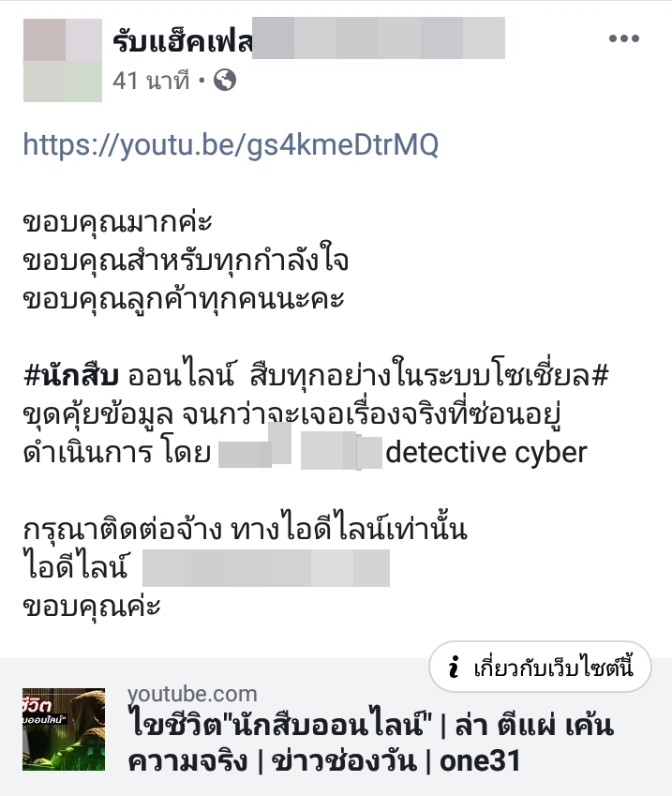
Task: Click the ขอบคุณลูกค้าทุกคนนะคะ text line
Action: [x=184, y=299]
